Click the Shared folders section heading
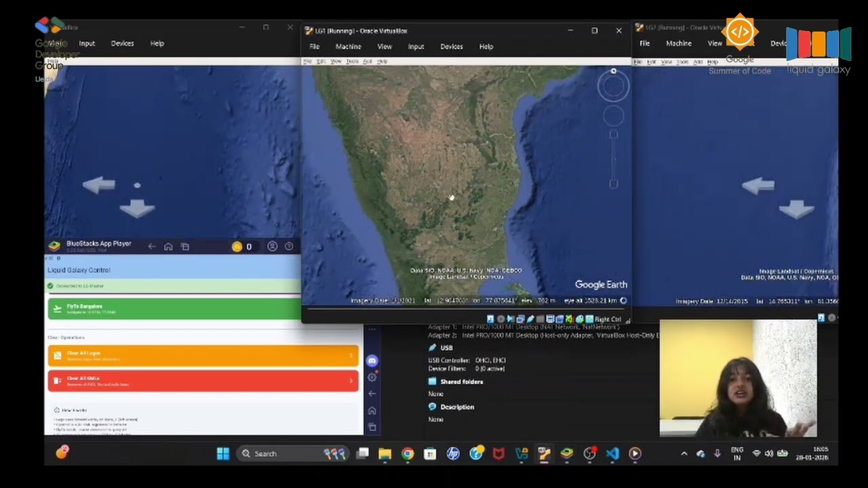Image resolution: width=868 pixels, height=488 pixels. point(461,382)
